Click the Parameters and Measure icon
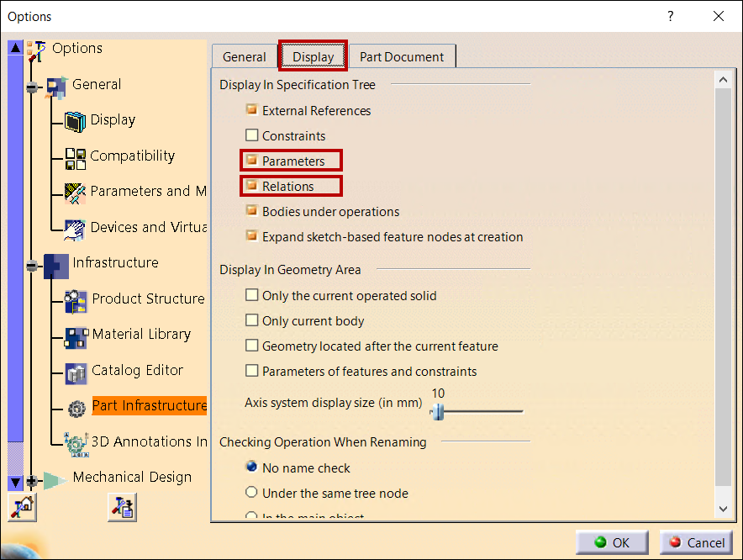743x560 pixels. pyautogui.click(x=76, y=193)
